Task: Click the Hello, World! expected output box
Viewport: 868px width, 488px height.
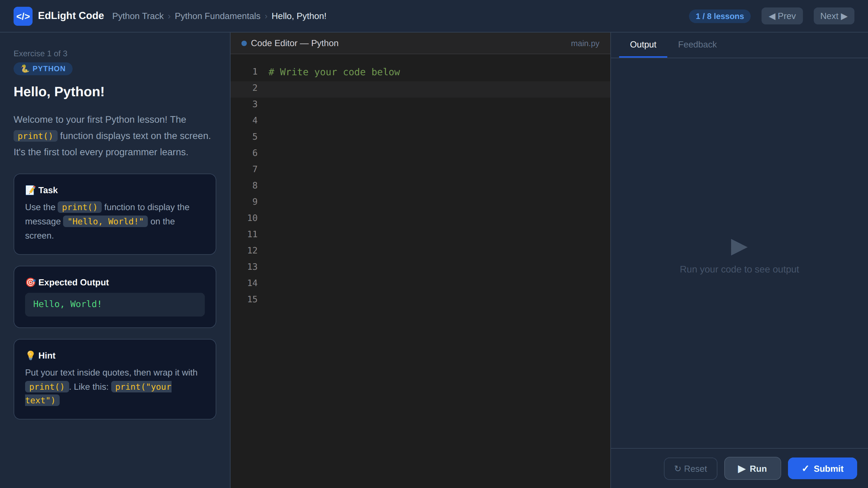Action: [x=115, y=304]
